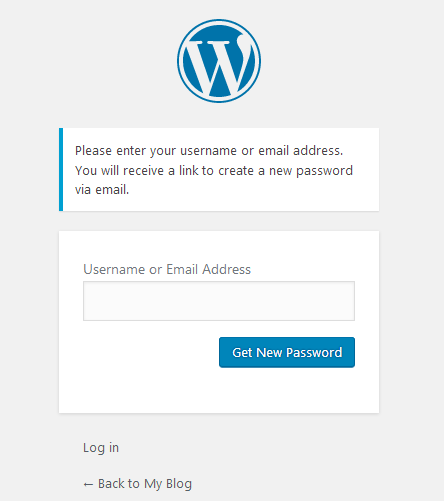444x501 pixels.
Task: Click the blue stripe on the notice box
Action: pyautogui.click(x=61, y=169)
